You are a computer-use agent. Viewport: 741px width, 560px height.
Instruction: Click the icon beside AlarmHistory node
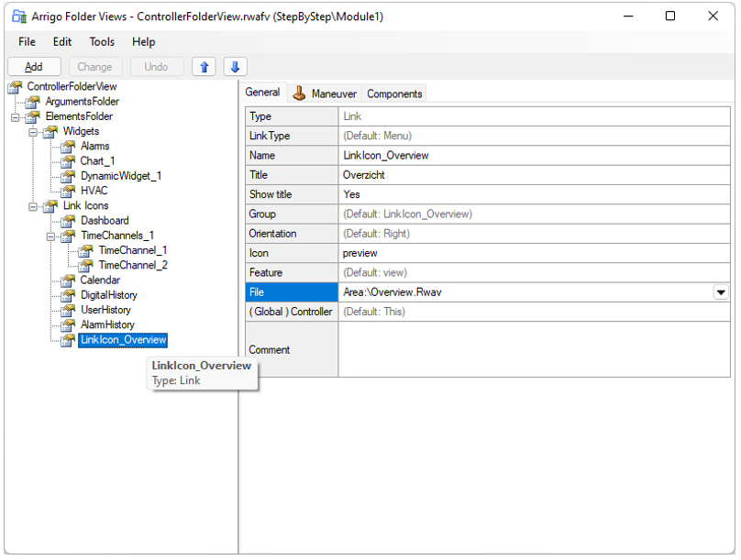(x=68, y=325)
